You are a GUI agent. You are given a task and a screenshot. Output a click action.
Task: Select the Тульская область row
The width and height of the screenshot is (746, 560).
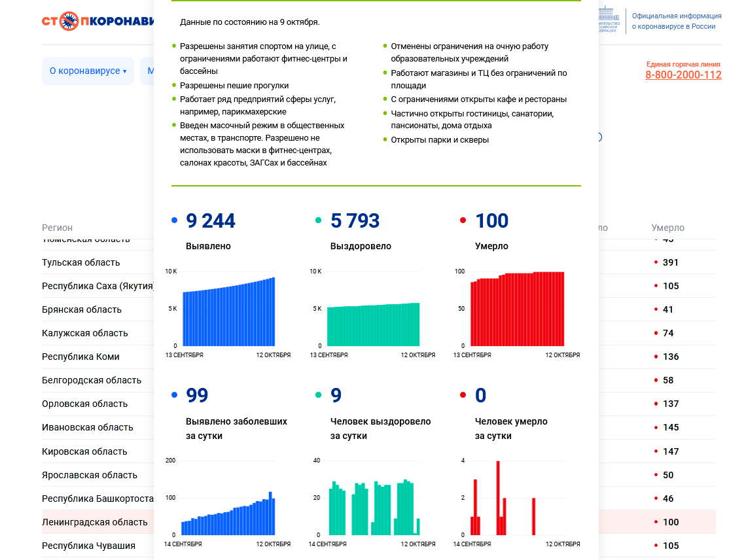pos(81,262)
